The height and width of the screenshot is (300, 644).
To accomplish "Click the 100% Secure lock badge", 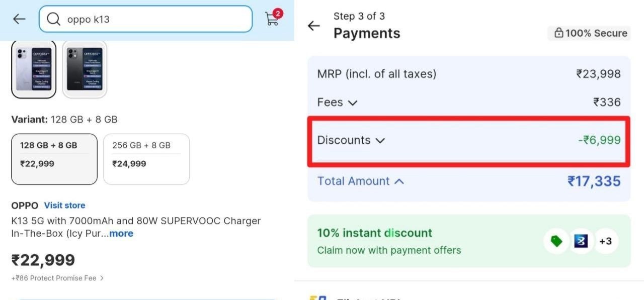I will [590, 33].
